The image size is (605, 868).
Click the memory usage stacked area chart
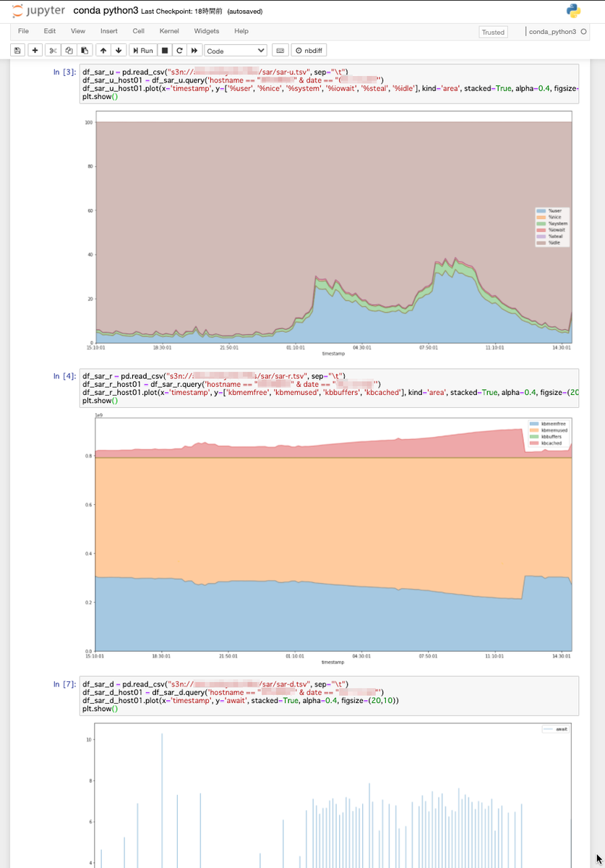tap(332, 533)
